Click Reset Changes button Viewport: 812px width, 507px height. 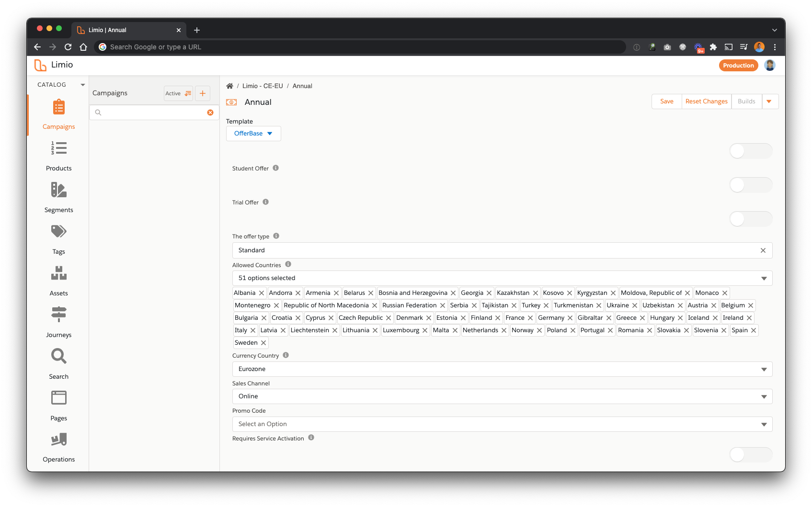[x=707, y=101]
